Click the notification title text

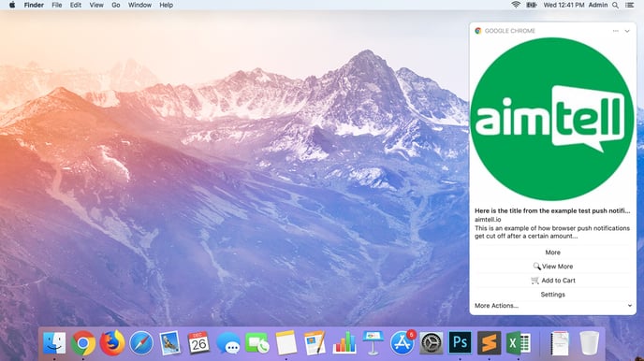coord(552,210)
